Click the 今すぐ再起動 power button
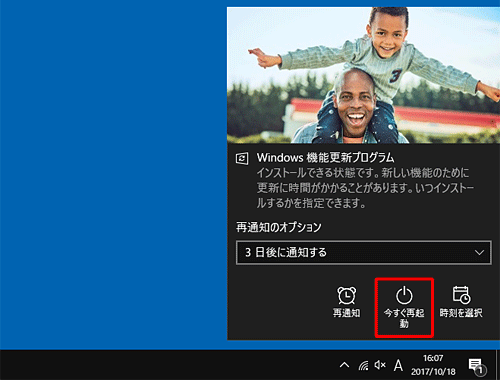 coord(404,307)
